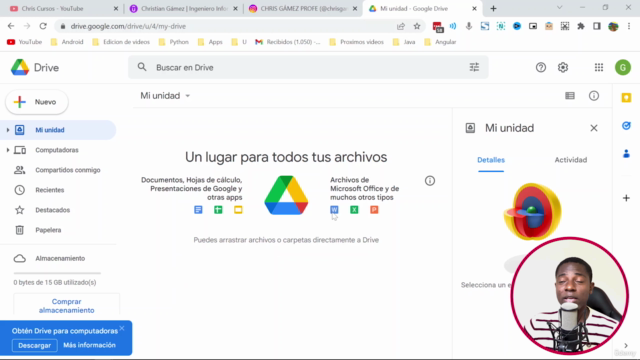Open Computadoras in sidebar
Image resolution: width=640 pixels, height=360 pixels.
pyautogui.click(x=58, y=150)
